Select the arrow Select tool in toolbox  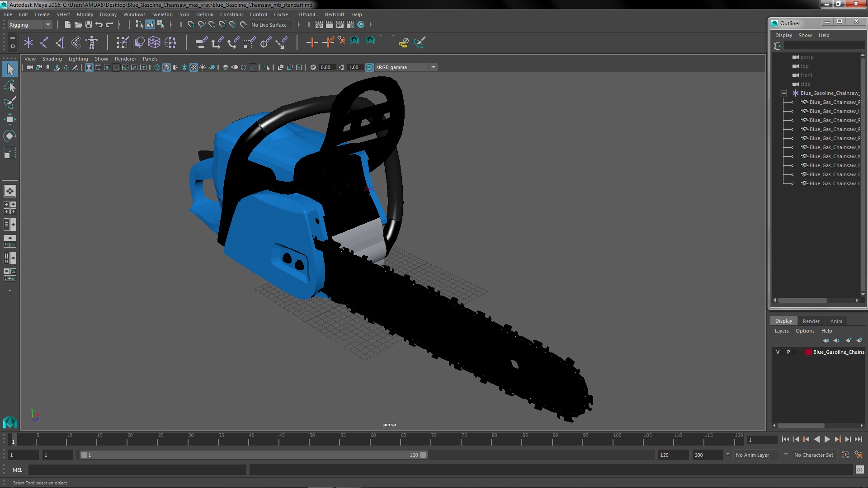coord(10,69)
